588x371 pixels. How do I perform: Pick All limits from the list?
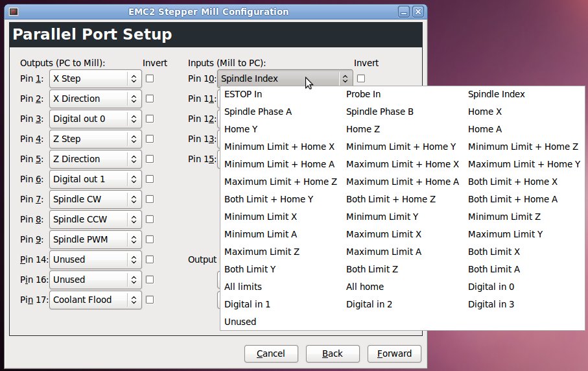(x=242, y=287)
